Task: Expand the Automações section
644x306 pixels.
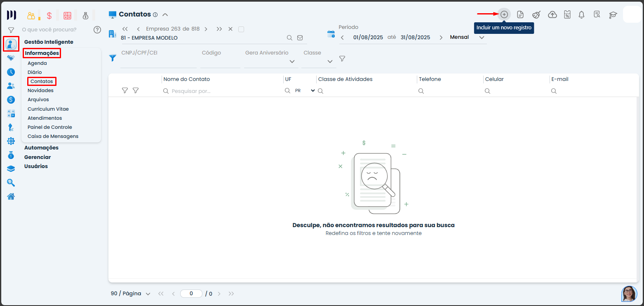Action: pos(41,148)
